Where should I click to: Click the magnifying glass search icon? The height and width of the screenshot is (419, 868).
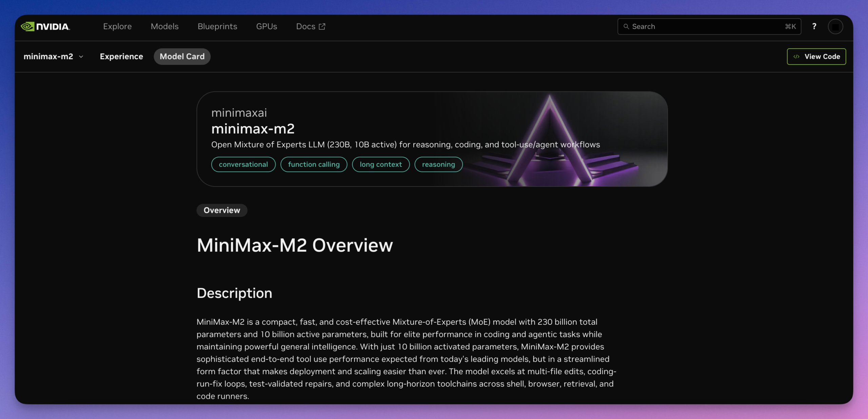coord(627,26)
